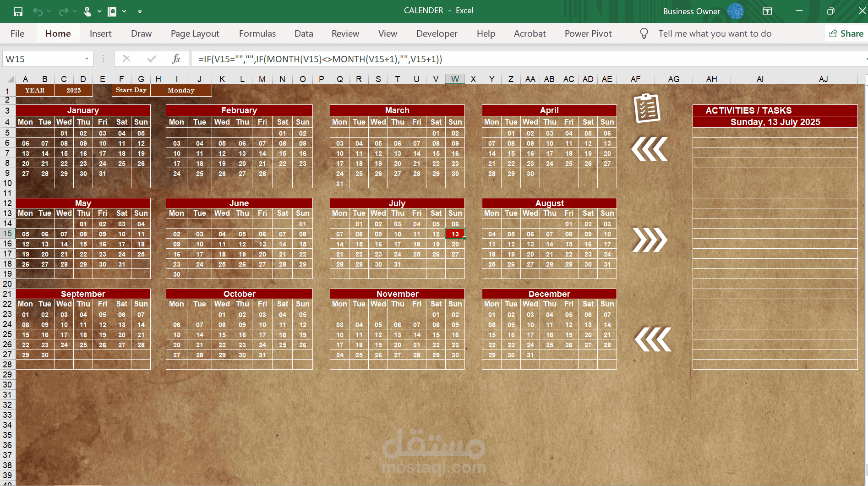868x486 pixels.
Task: Click the Home tab
Action: point(58,33)
